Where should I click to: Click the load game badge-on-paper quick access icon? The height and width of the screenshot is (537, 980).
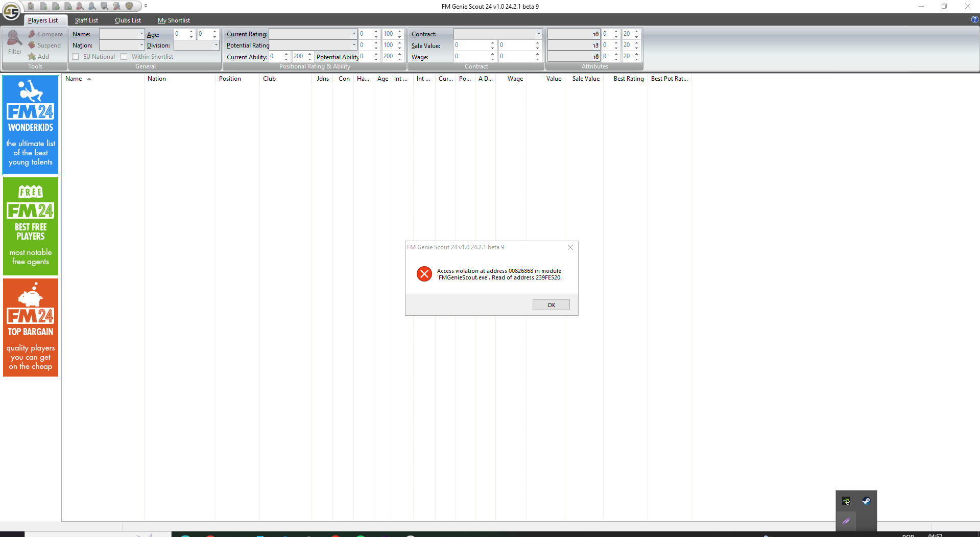point(31,6)
